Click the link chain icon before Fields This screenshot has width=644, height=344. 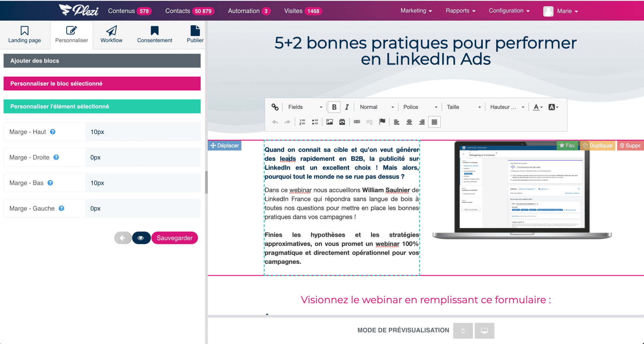point(275,107)
